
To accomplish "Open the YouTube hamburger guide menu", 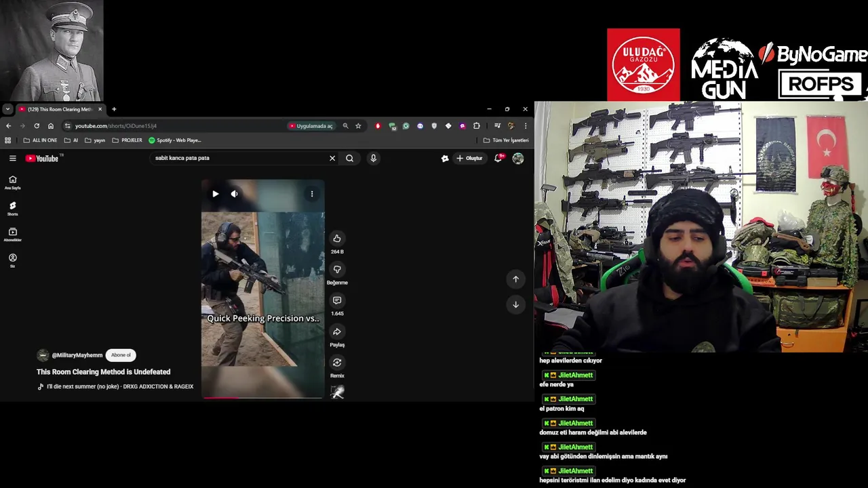I will point(12,158).
